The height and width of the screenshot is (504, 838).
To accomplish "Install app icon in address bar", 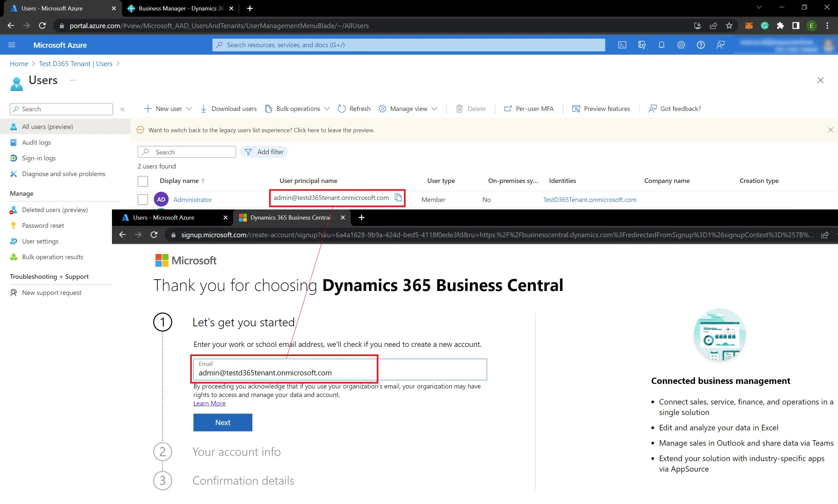I will [697, 26].
